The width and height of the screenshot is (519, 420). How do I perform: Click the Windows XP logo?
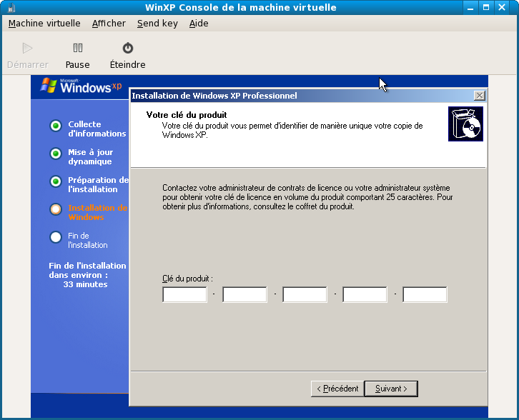(81, 86)
